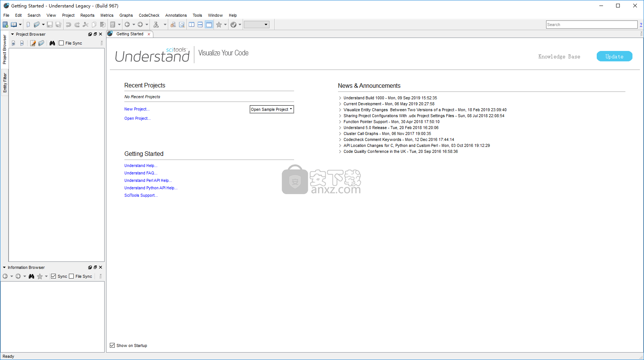Click the New Project... link

click(x=137, y=109)
